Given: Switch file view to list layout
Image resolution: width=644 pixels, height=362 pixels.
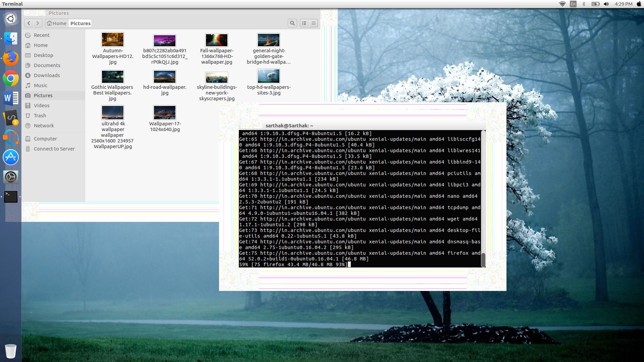Looking at the screenshot, I should click(x=304, y=23).
